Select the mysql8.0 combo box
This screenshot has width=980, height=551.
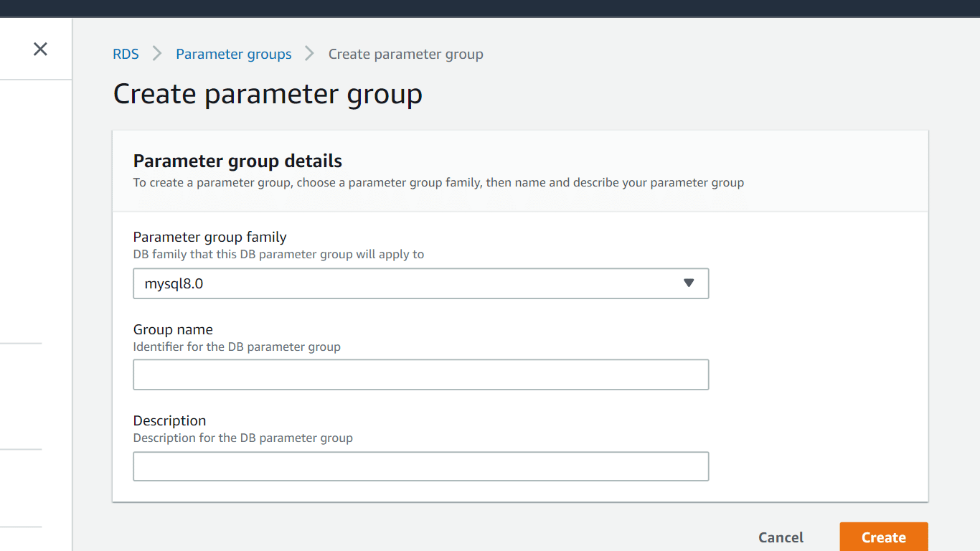(420, 283)
